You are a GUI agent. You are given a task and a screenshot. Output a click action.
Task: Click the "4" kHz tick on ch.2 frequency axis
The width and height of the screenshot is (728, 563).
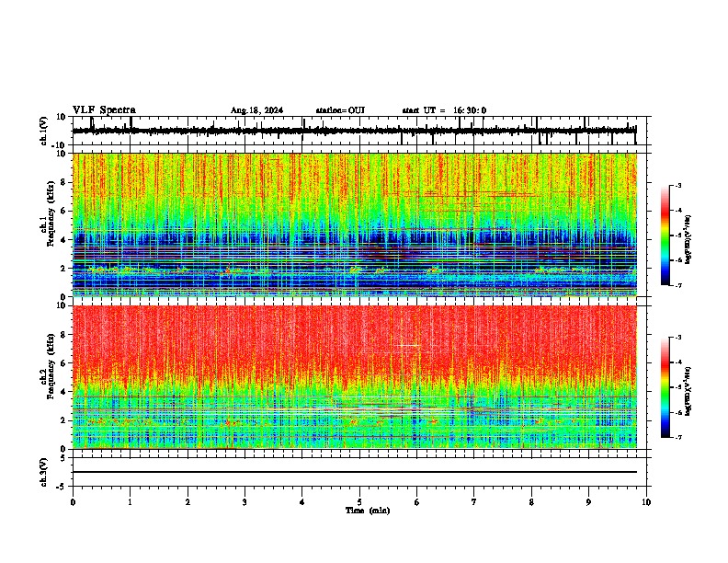pyautogui.click(x=63, y=392)
